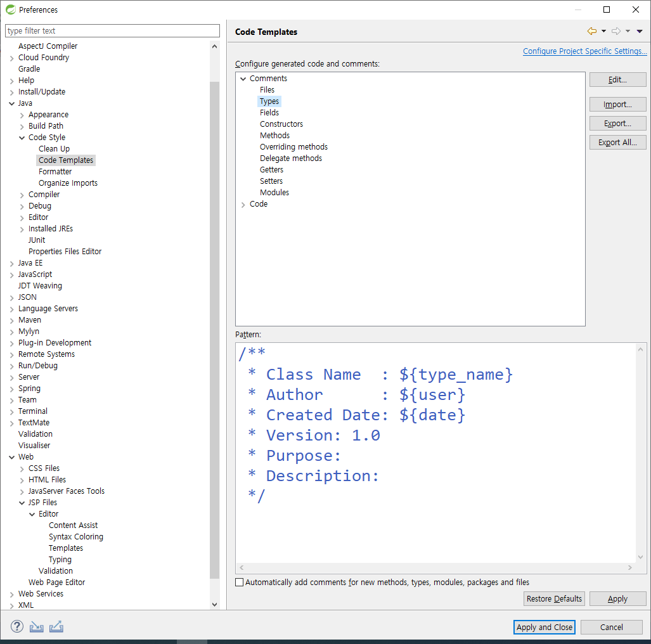Image resolution: width=651 pixels, height=644 pixels.
Task: Expand the Code template group
Action: coord(243,204)
